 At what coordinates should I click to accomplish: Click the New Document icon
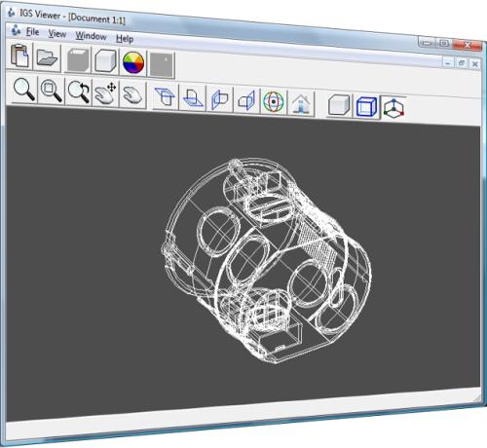click(x=19, y=56)
